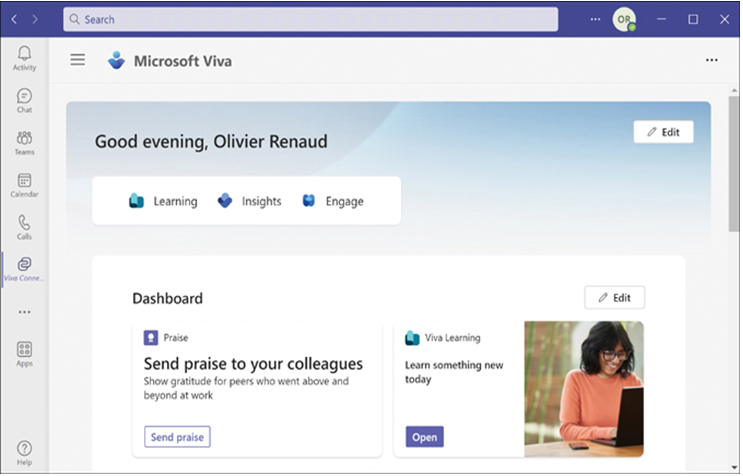Click the scrollbar up arrow
743x476 pixels.
734,90
